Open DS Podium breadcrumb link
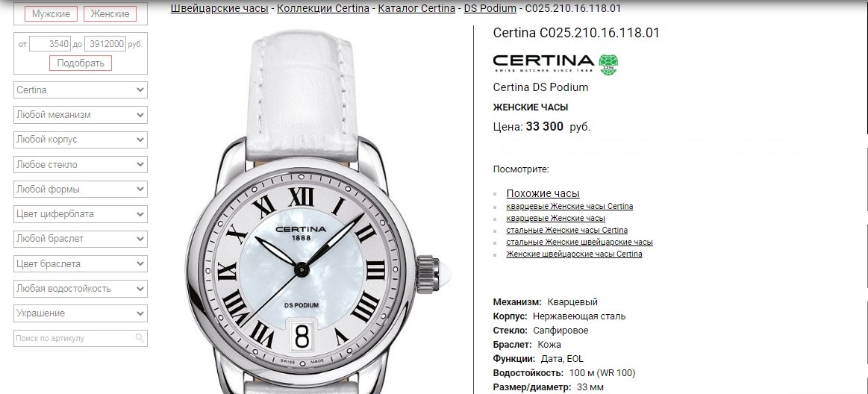 coord(490,8)
